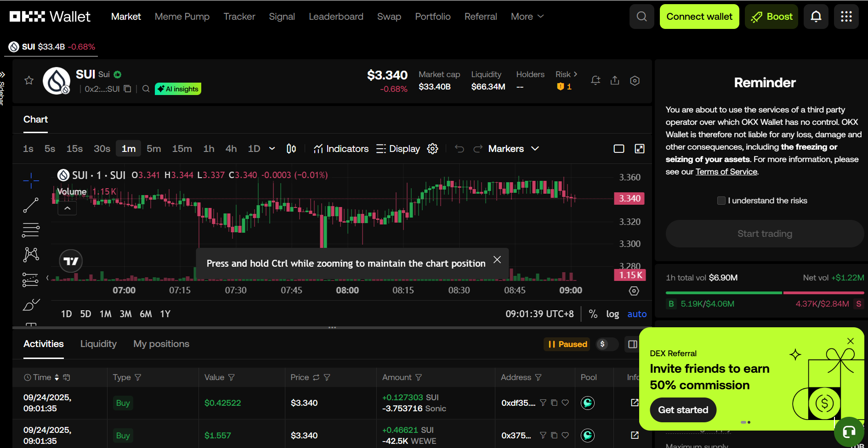
Task: Open the Markers dropdown
Action: coord(513,149)
